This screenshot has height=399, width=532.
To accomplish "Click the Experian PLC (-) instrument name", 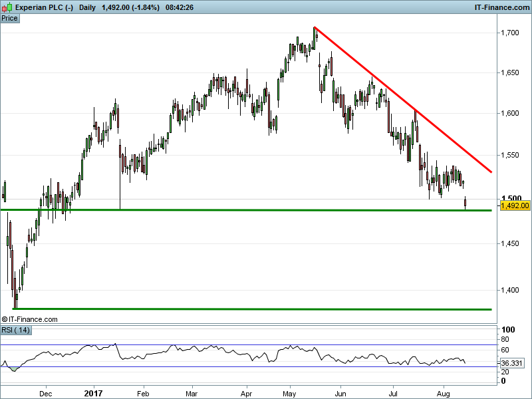I will pyautogui.click(x=44, y=7).
